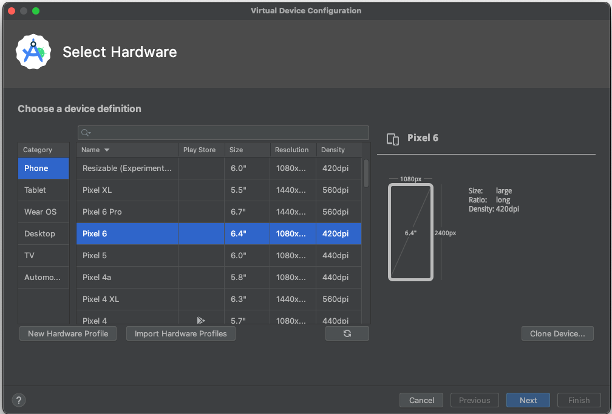Click 420dpi density cell in Resizable row
Viewport: 612px width, 414px height.
pos(339,168)
